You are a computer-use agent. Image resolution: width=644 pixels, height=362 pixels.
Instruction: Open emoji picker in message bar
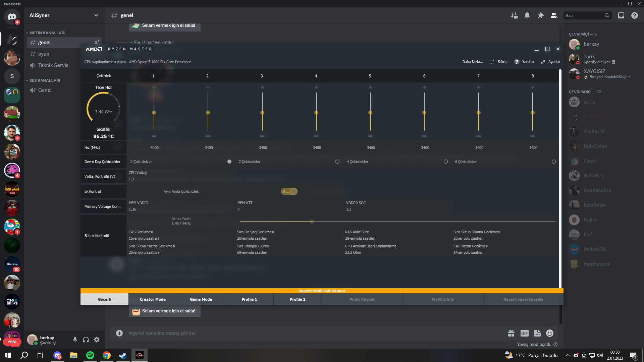click(x=549, y=333)
